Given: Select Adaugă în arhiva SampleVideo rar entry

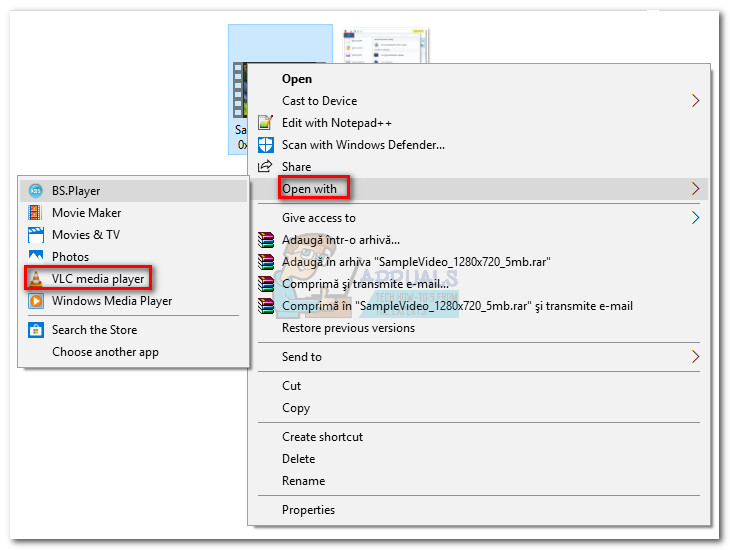Looking at the screenshot, I should [x=479, y=262].
